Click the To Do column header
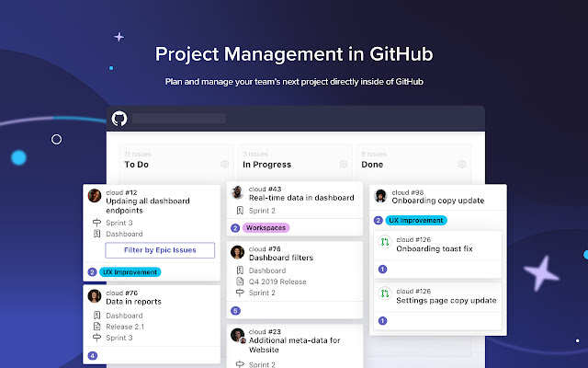The image size is (588, 368). tap(137, 165)
